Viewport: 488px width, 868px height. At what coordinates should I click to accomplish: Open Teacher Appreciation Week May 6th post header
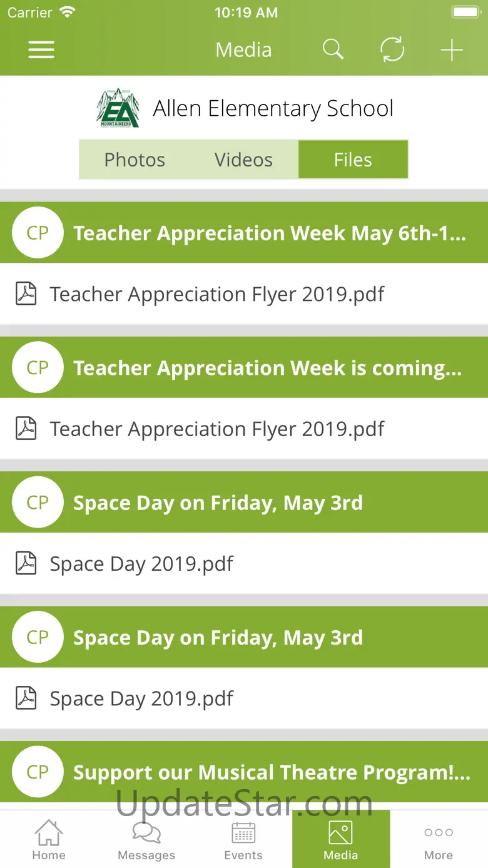[244, 233]
